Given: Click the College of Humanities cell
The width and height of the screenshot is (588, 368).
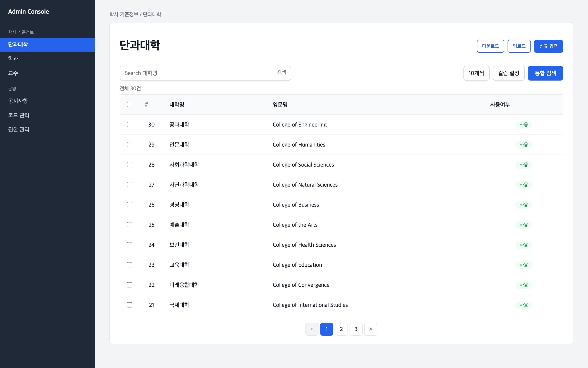Looking at the screenshot, I should coord(299,145).
